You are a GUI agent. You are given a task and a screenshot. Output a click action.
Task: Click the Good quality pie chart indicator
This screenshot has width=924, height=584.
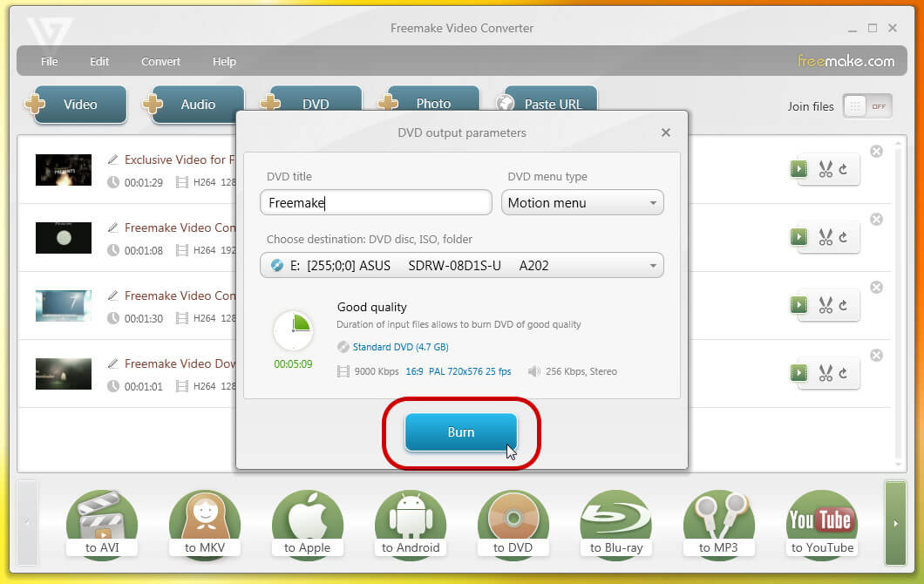[x=293, y=330]
